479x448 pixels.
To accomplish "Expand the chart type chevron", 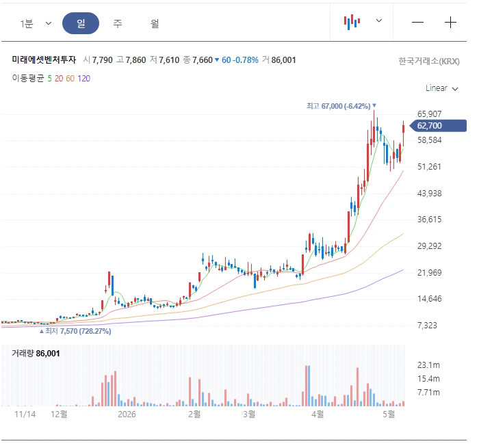I will pos(379,21).
